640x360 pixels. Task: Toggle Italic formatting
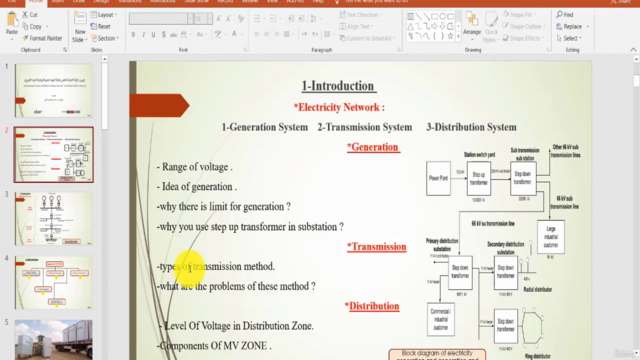[x=143, y=35]
